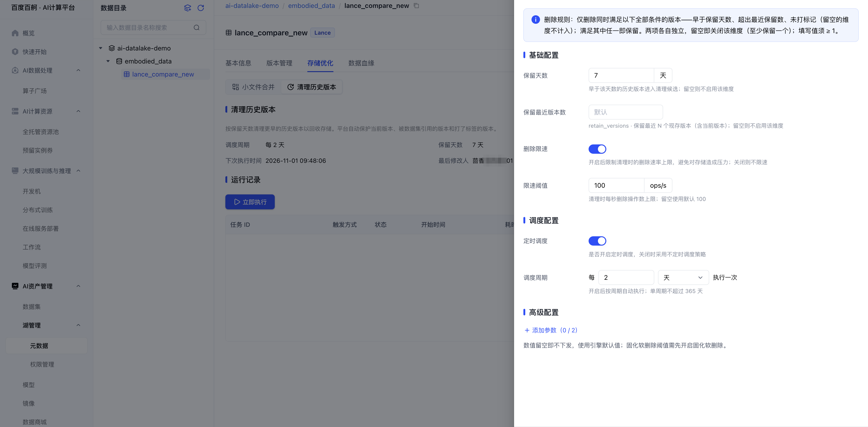Toggle the 删除限速 switch off

(597, 149)
